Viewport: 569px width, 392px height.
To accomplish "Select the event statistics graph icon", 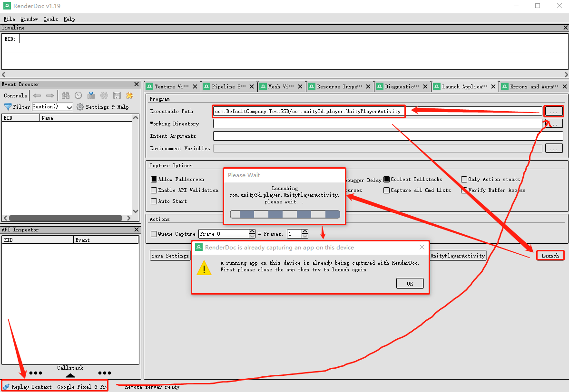I will [x=91, y=95].
